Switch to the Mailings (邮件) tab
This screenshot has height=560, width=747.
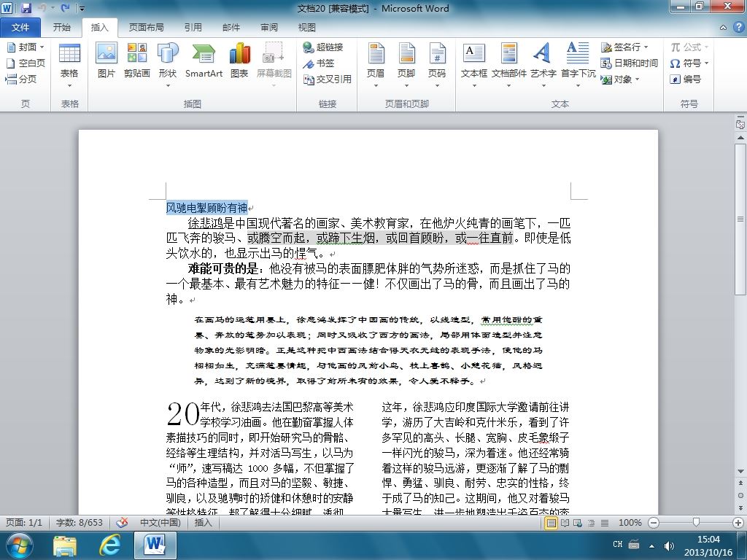coord(231,28)
